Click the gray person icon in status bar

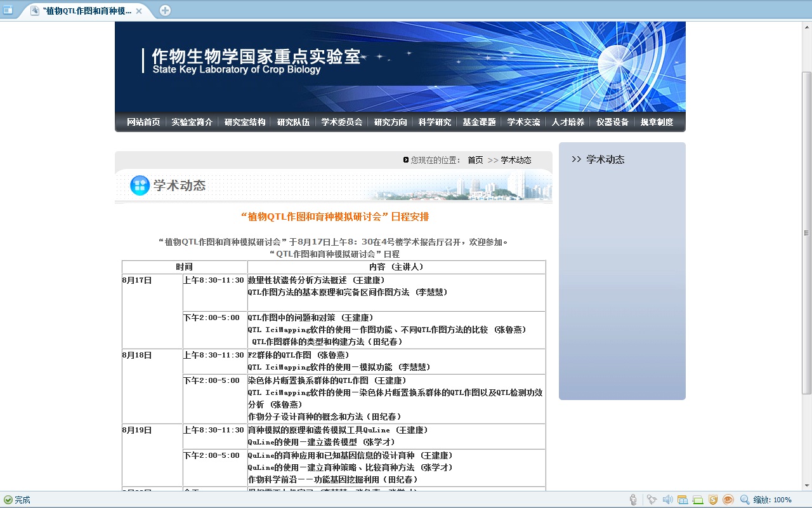click(633, 500)
